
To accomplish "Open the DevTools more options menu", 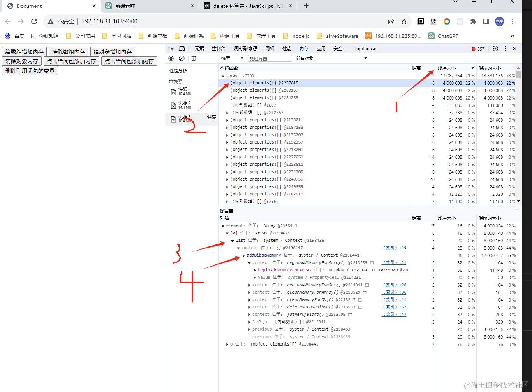I will [x=506, y=49].
